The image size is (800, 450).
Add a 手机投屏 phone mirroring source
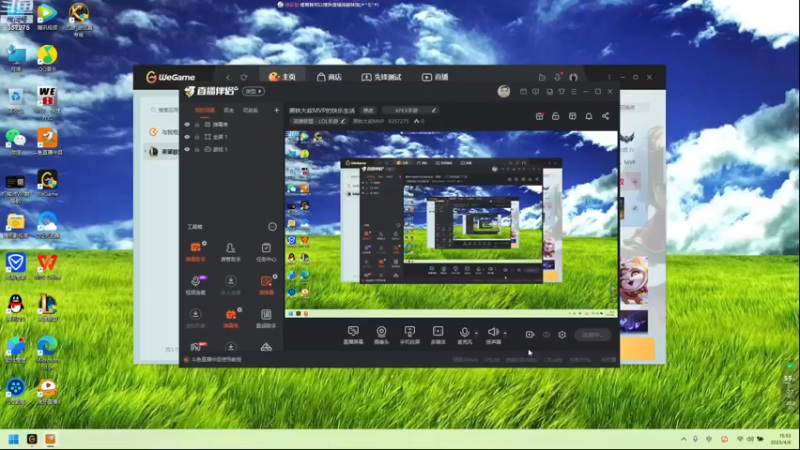410,335
